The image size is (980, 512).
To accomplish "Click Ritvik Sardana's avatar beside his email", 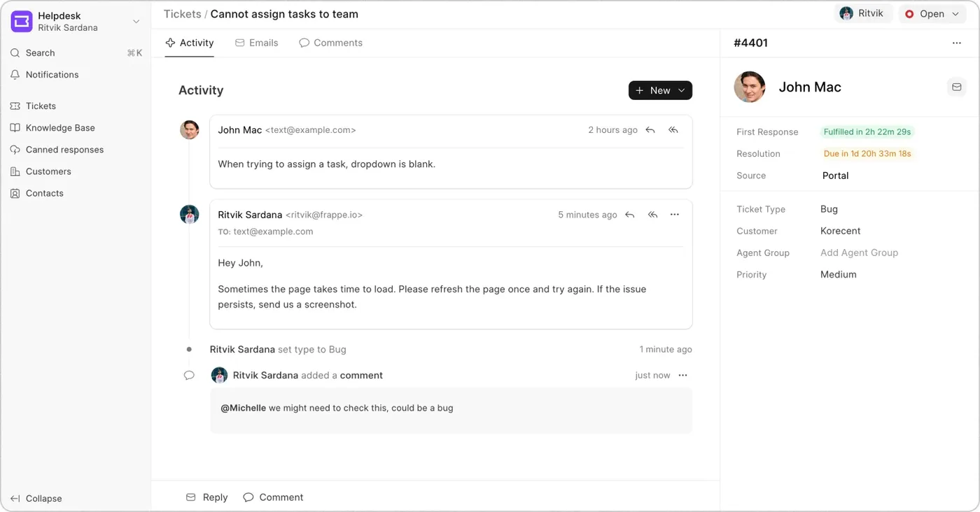I will (189, 214).
